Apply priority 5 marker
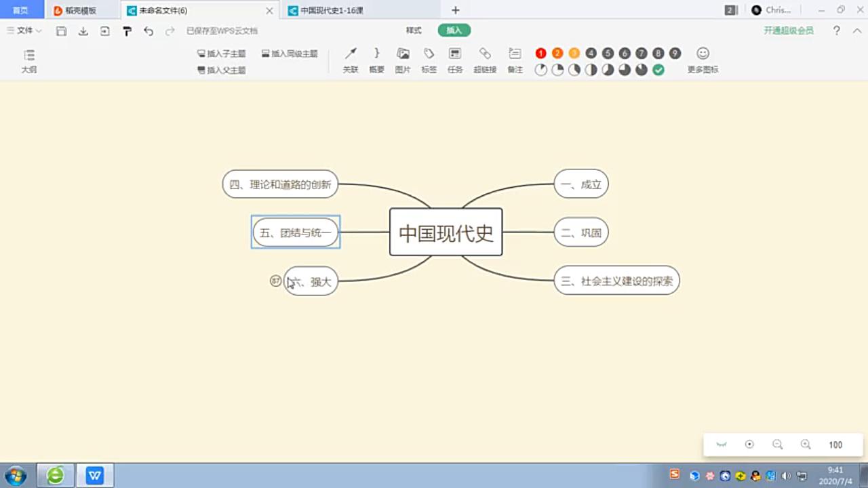Viewport: 868px width, 488px height. (x=608, y=54)
